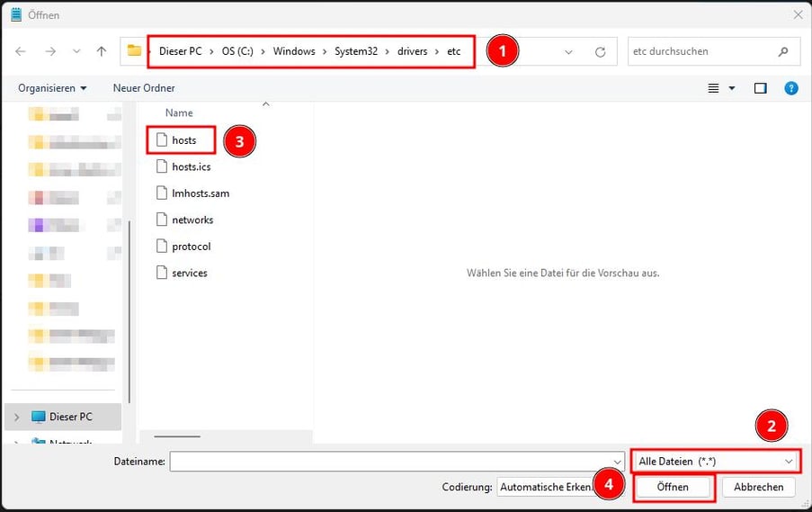Image resolution: width=812 pixels, height=512 pixels.
Task: Select the hosts.ics file
Action: [191, 166]
